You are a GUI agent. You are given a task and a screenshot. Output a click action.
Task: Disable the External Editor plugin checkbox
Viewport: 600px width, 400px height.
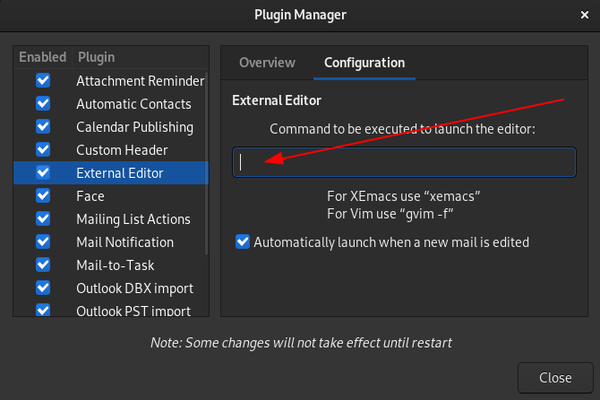[x=43, y=172]
